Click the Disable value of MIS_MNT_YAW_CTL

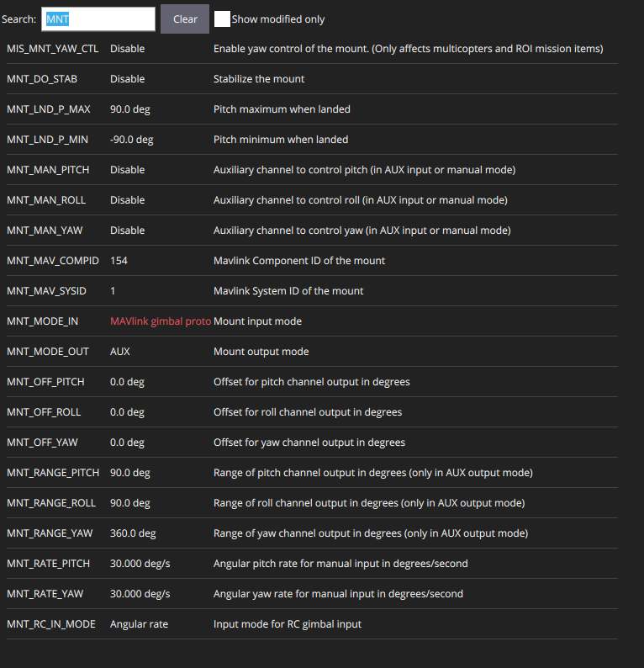coord(127,49)
